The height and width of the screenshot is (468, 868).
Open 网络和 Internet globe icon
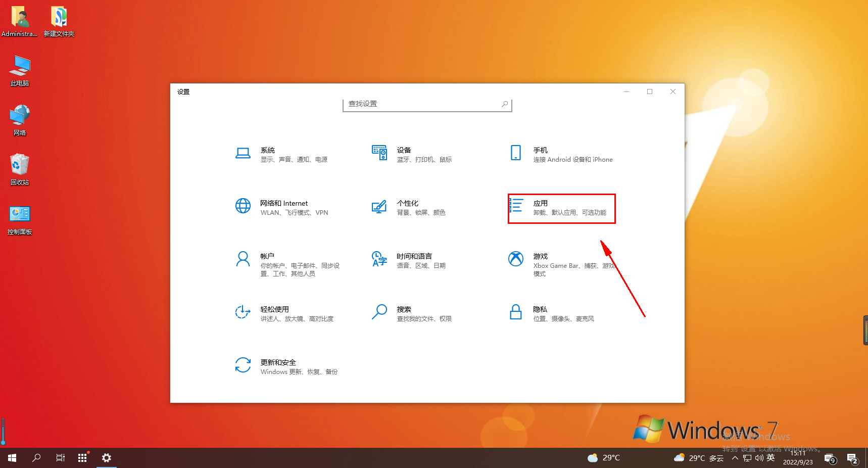[243, 206]
